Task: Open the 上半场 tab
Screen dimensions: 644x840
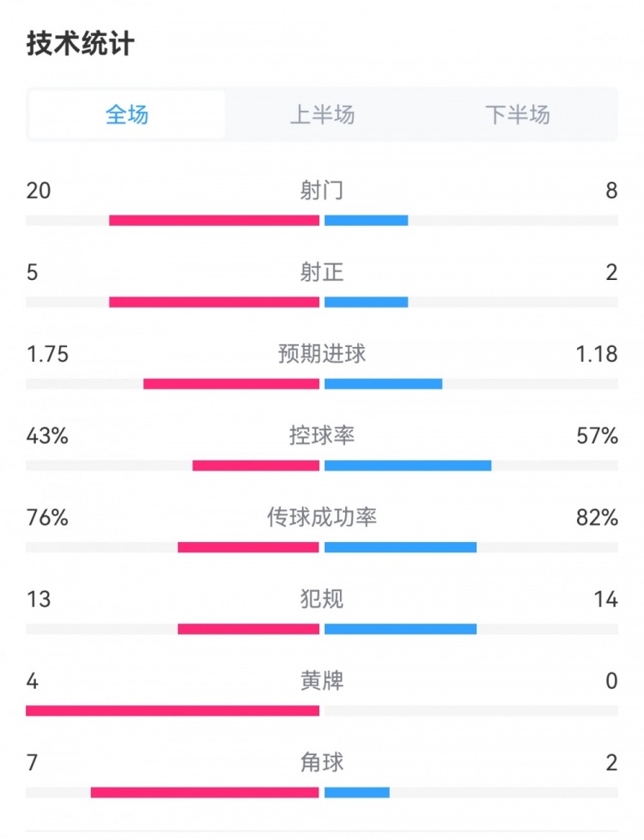Action: coord(322,114)
